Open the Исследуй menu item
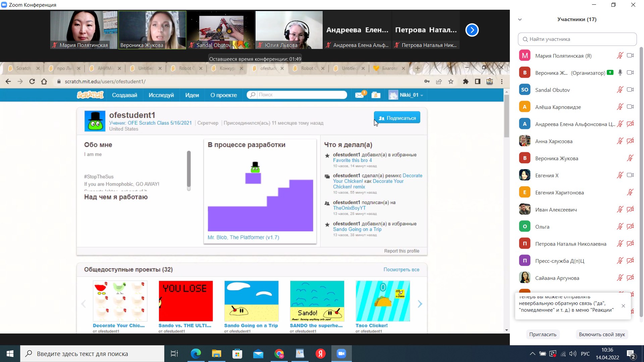 tap(161, 95)
